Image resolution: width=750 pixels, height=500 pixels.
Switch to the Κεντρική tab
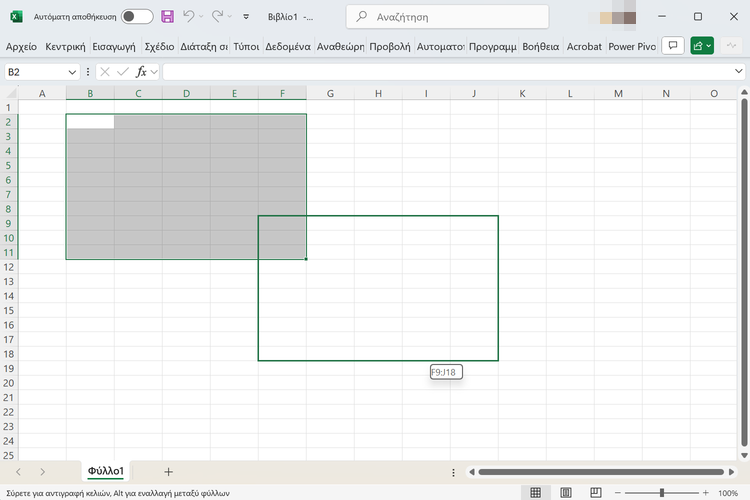pos(65,46)
